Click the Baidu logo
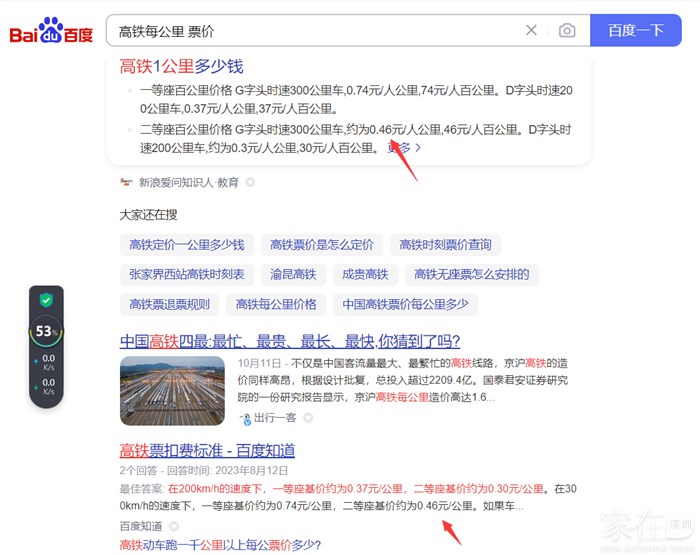Screen dimensions: 700x555 (x=52, y=31)
